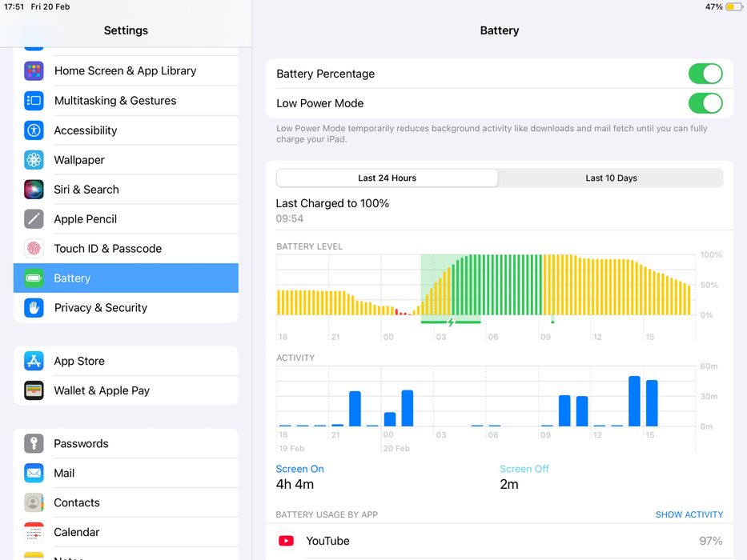This screenshot has height=560, width=747.
Task: Switch to the Last 10 Days tab
Action: (x=611, y=178)
